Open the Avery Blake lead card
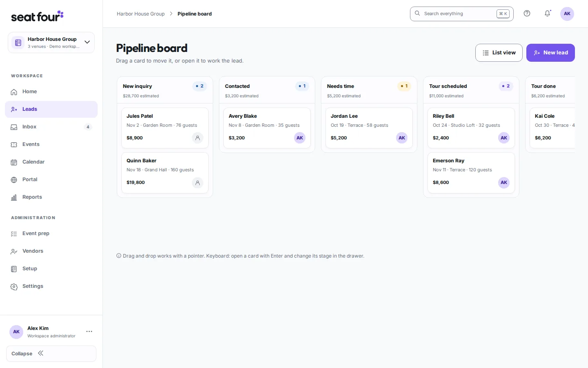588x368 pixels. point(267,128)
